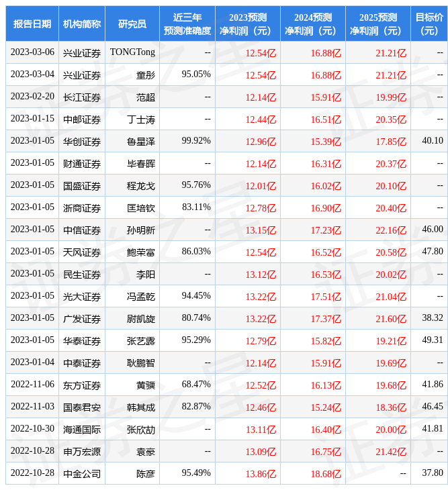Screen dimensions: 448x490
Task: Click the 浙商证券 institution cell
Action: point(82,208)
